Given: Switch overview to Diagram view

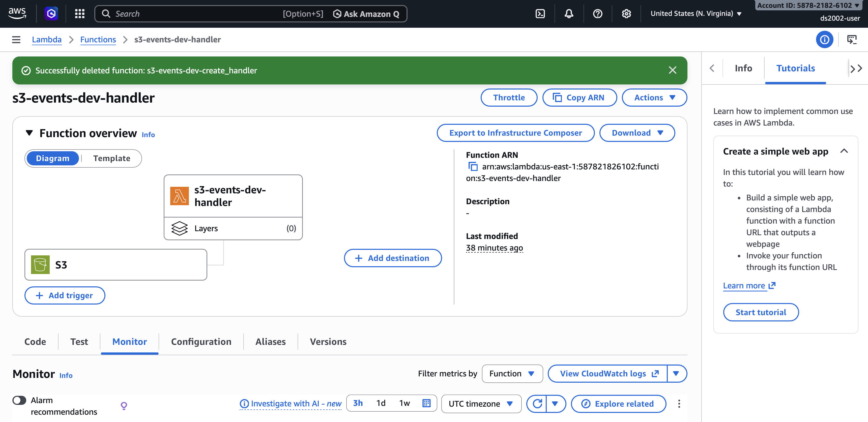Looking at the screenshot, I should tap(52, 158).
